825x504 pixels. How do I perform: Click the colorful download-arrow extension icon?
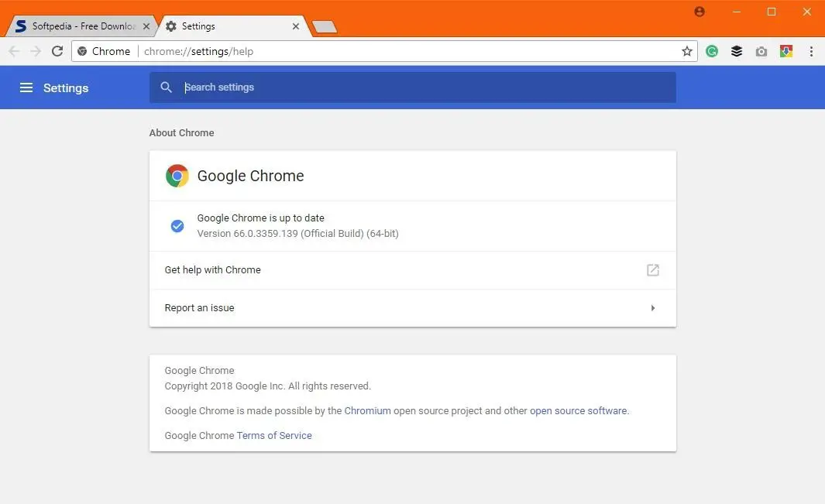786,51
